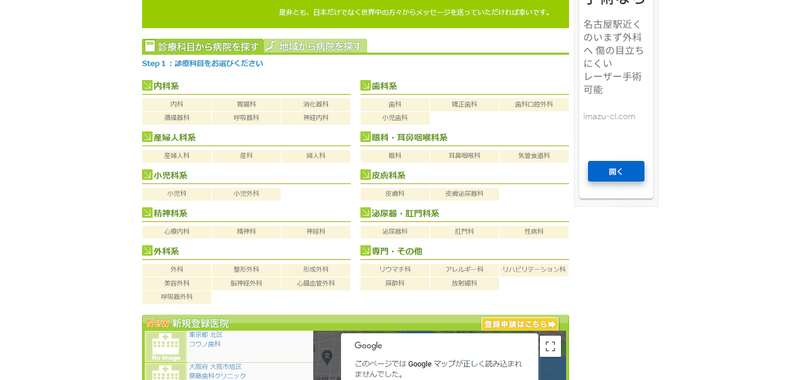Click arrow icon beside 歯科系 heading

(365, 86)
